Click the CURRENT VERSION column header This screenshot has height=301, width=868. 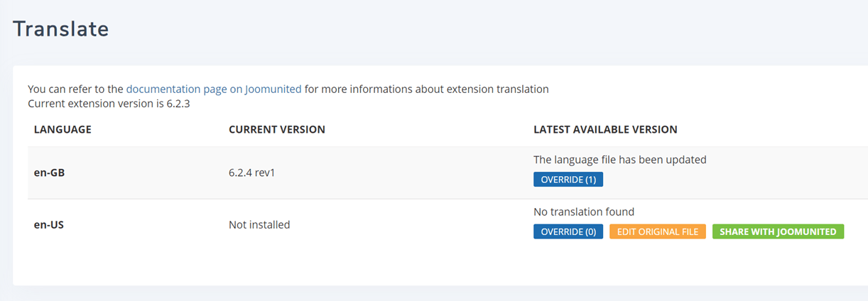276,130
